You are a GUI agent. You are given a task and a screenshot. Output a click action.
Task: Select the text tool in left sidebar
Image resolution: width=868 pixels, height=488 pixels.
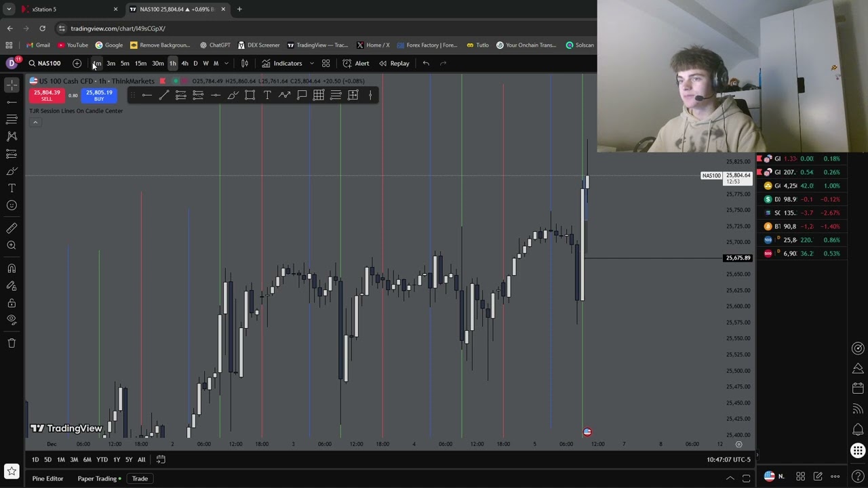click(x=12, y=188)
